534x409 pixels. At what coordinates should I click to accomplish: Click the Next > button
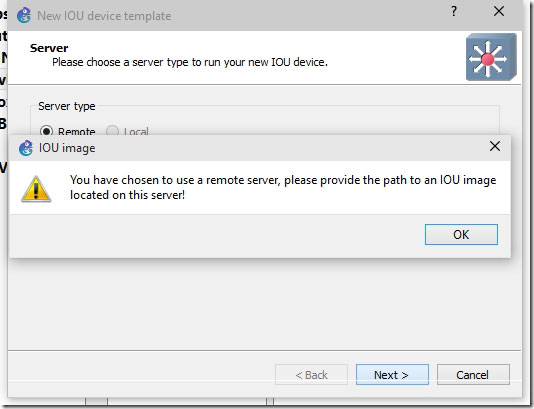tap(392, 375)
